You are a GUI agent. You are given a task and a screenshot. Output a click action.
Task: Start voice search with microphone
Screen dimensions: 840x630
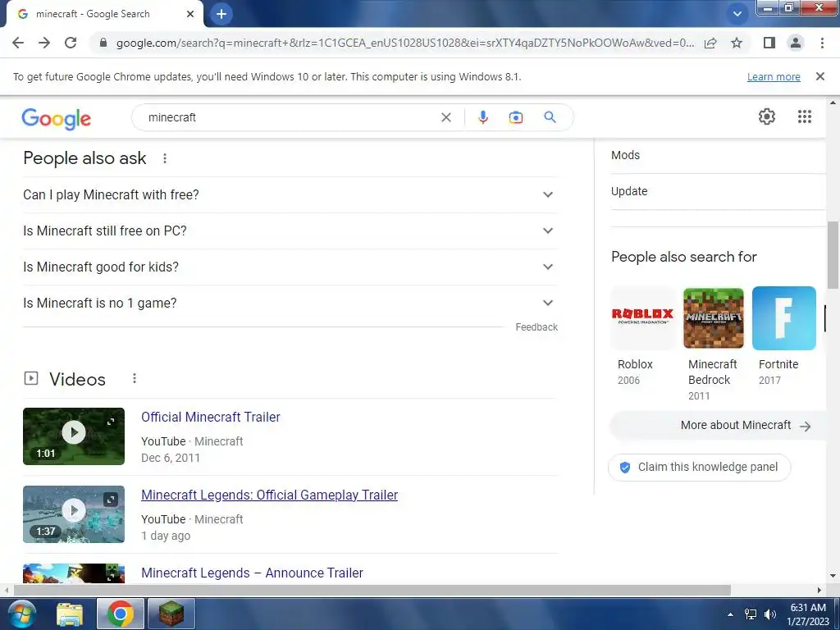[482, 117]
